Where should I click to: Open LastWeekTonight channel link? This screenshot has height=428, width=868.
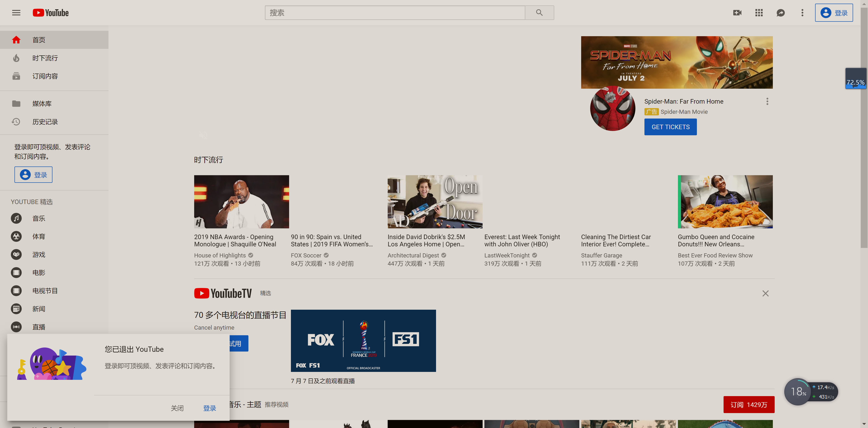pyautogui.click(x=507, y=256)
